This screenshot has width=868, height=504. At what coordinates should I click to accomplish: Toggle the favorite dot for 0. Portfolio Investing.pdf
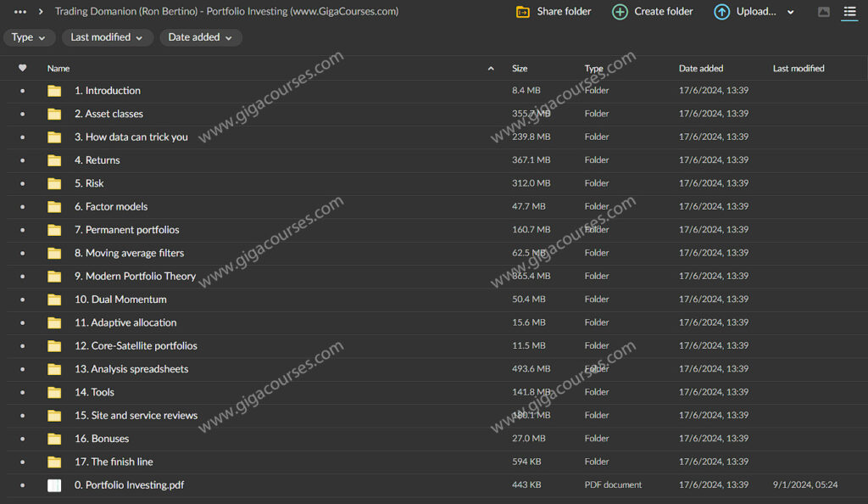click(21, 485)
